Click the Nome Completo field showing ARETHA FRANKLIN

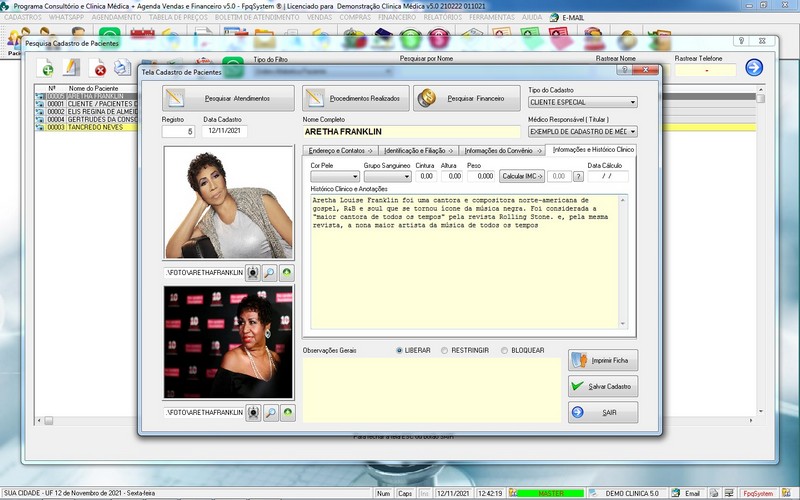[x=411, y=132]
